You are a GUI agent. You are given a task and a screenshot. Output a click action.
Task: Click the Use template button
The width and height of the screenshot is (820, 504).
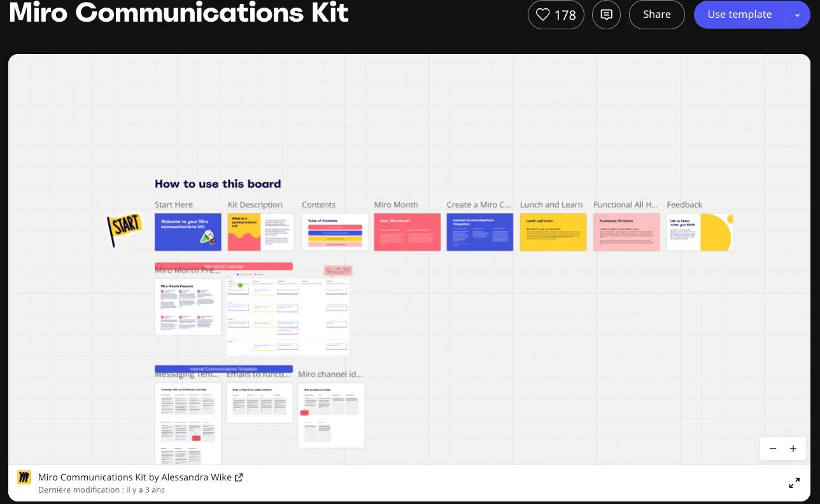[739, 15]
